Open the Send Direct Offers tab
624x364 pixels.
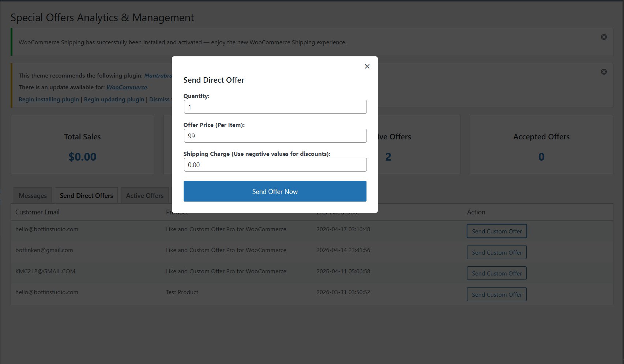click(86, 196)
